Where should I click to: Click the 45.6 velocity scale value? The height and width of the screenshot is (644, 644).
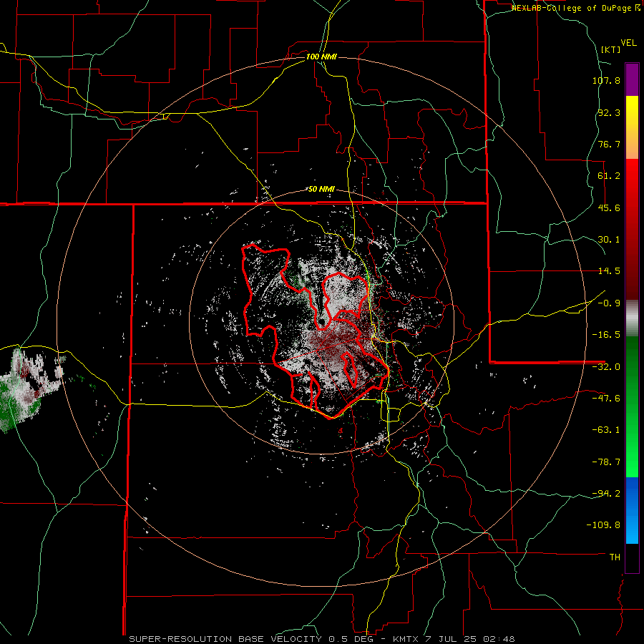pos(609,208)
